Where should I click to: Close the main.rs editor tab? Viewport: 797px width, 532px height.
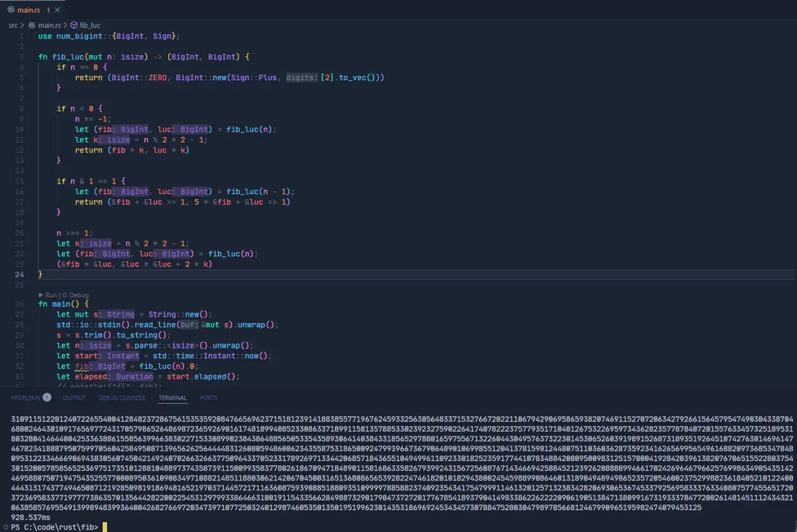tap(58, 10)
